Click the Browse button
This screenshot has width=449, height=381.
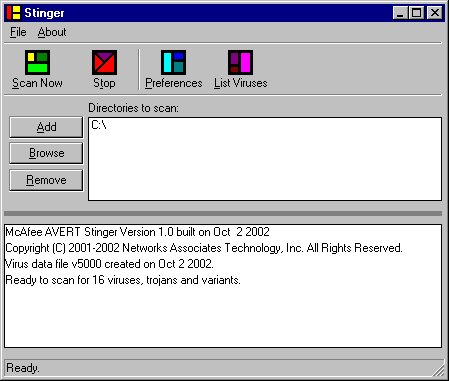point(46,153)
